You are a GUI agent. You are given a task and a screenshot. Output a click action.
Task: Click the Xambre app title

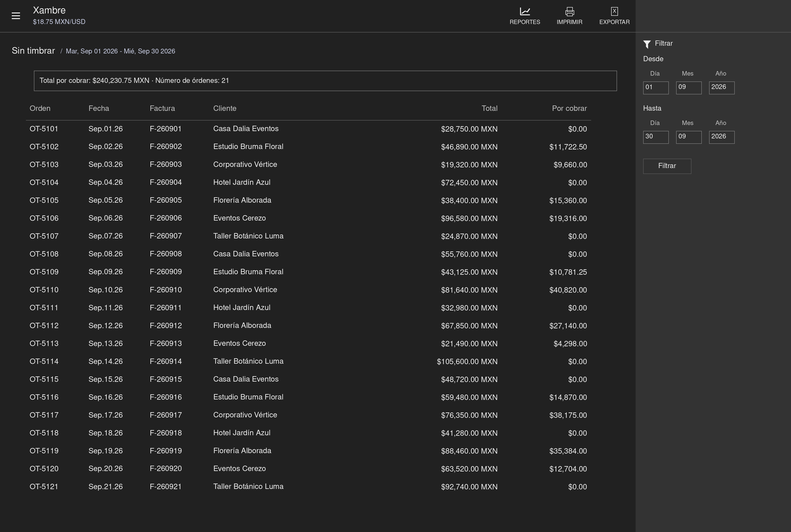coord(49,10)
